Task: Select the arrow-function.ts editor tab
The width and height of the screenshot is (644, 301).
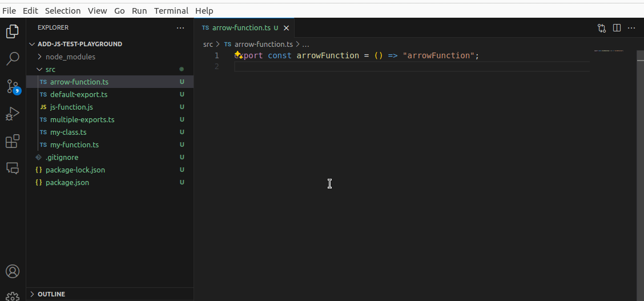Action: [x=244, y=28]
